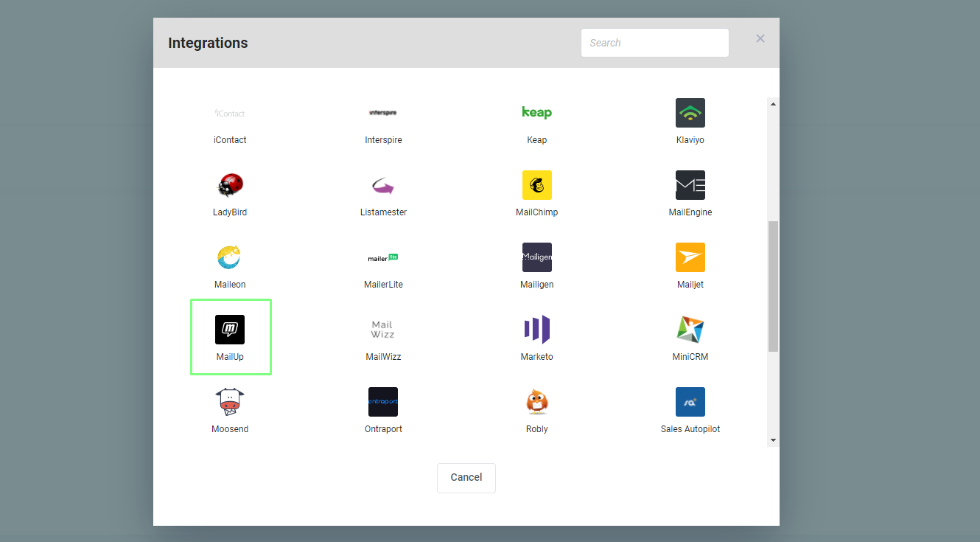
Task: Click the MiniCRM label text
Action: (x=690, y=357)
